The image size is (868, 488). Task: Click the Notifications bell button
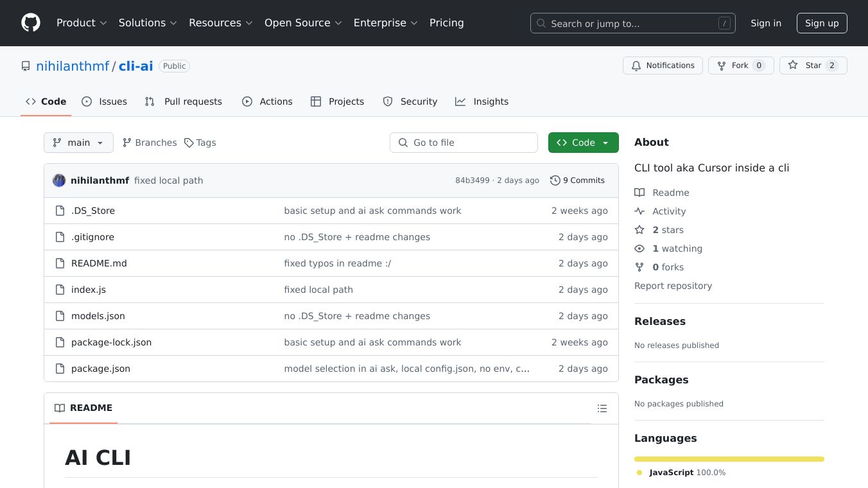coord(663,65)
